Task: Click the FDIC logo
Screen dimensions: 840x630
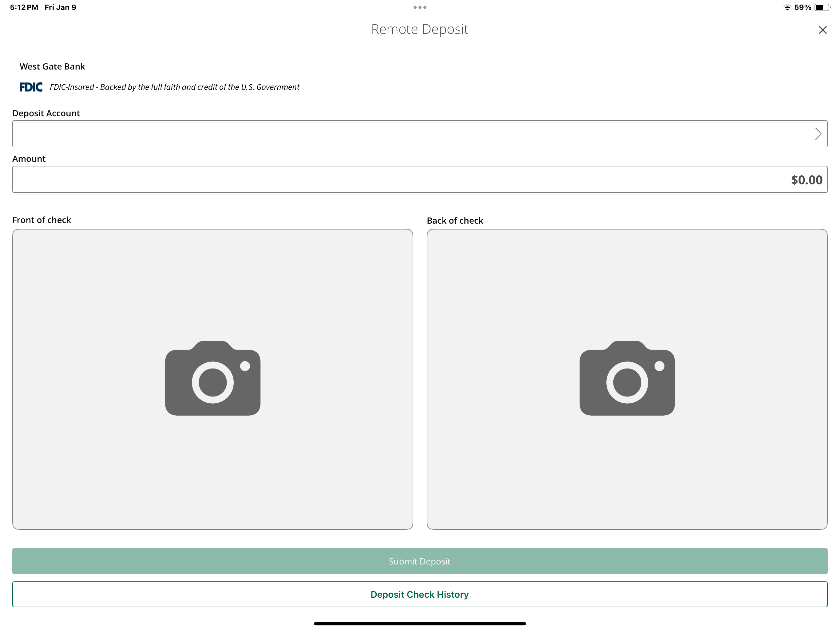Action: 31,87
